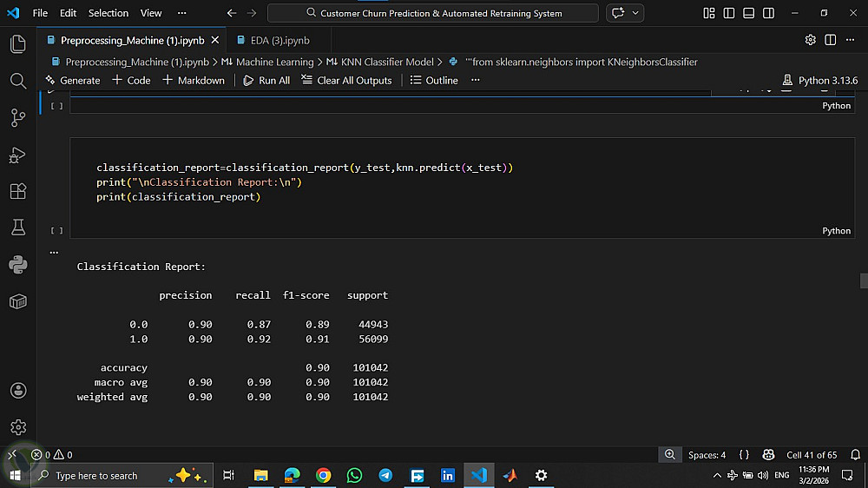This screenshot has width=868, height=488.
Task: Open the Source Control view
Action: pos(18,117)
